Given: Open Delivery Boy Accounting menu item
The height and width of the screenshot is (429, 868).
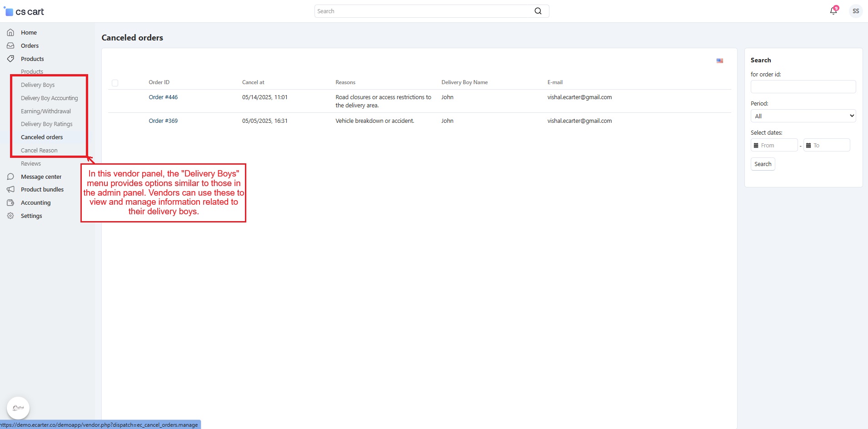Looking at the screenshot, I should (x=49, y=98).
